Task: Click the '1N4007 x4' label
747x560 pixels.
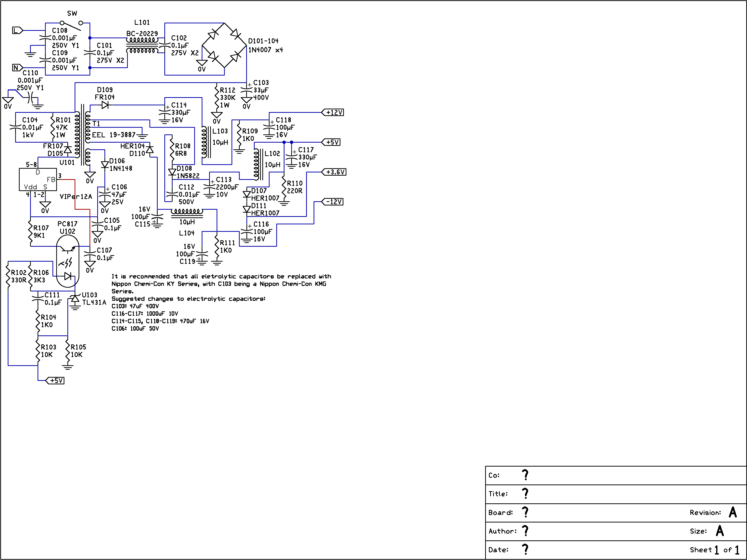Action: 265,50
